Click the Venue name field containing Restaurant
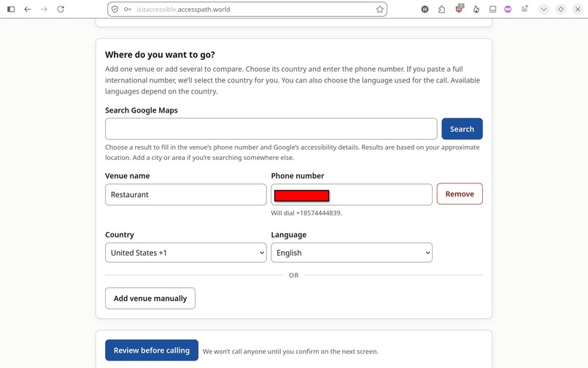588x368 pixels. coord(185,194)
